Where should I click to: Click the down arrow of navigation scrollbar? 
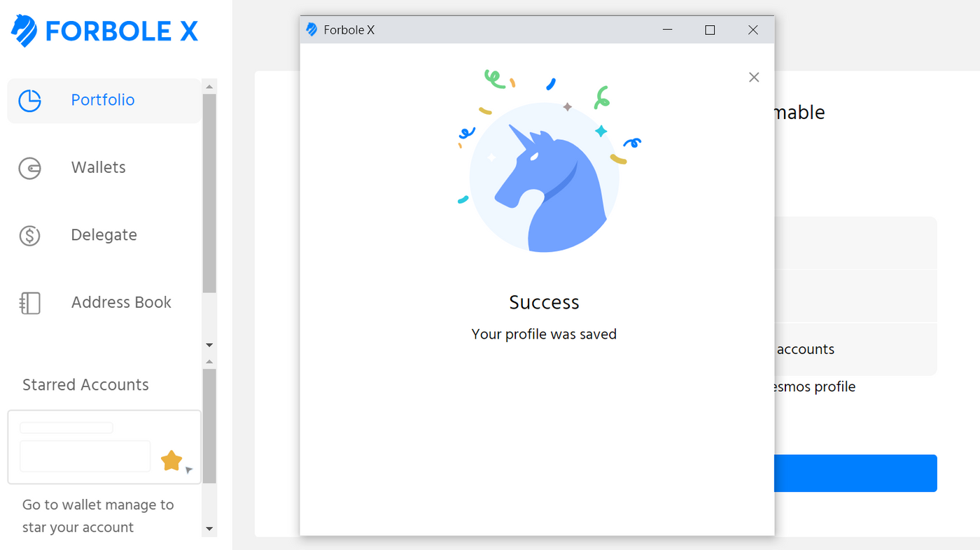click(209, 345)
